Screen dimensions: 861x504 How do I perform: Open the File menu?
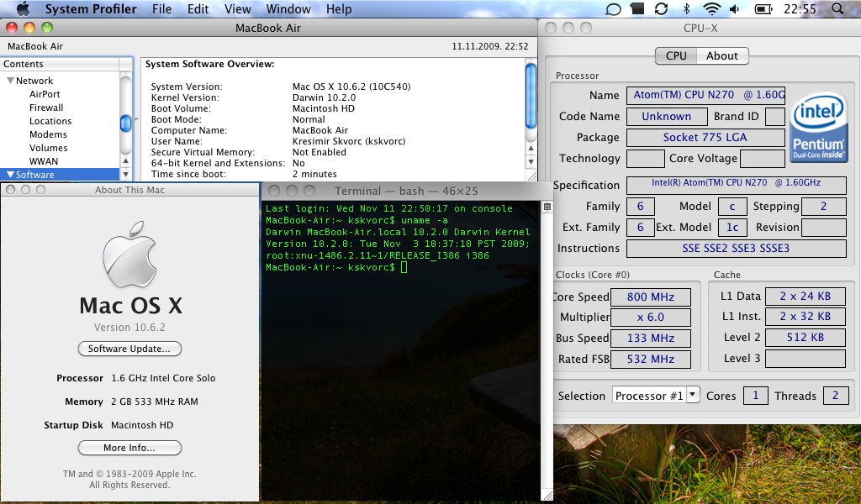[161, 8]
